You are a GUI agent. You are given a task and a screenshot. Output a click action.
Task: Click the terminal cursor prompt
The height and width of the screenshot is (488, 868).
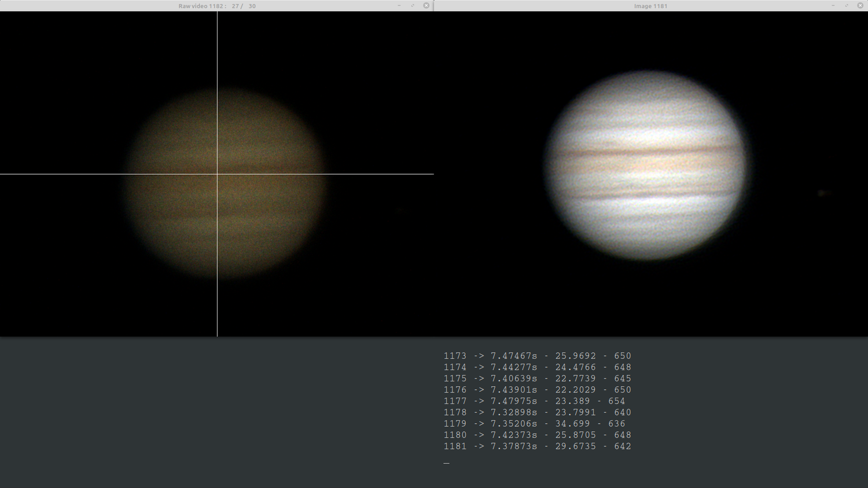[x=446, y=463]
